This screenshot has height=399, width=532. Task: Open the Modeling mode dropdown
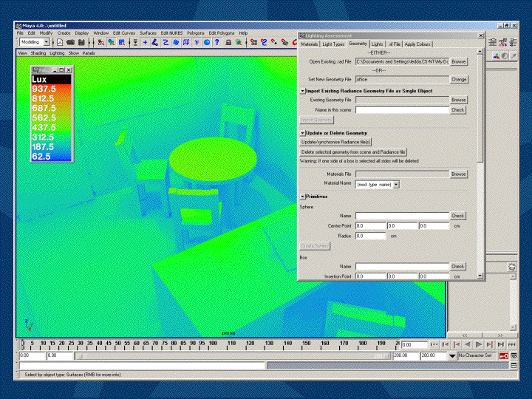(46, 43)
